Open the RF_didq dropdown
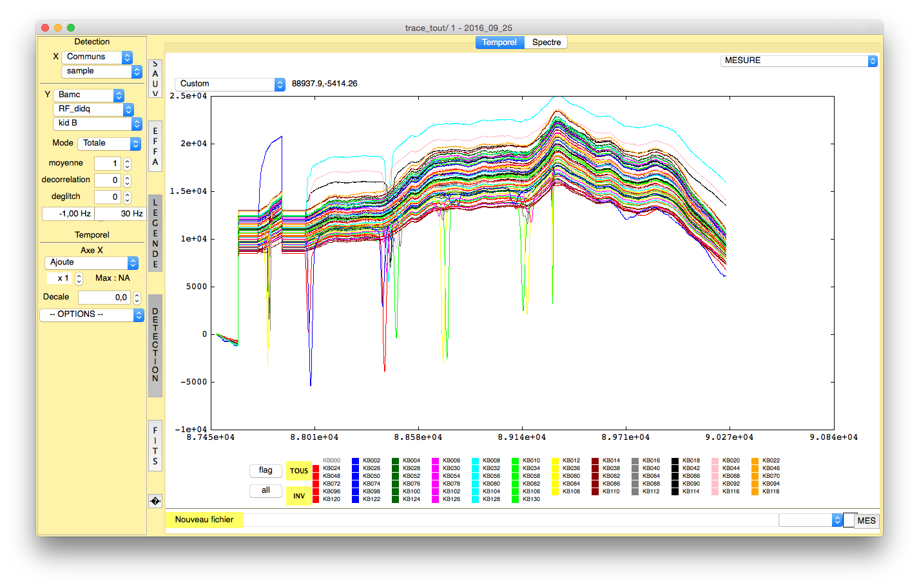The image size is (919, 588). pyautogui.click(x=93, y=109)
